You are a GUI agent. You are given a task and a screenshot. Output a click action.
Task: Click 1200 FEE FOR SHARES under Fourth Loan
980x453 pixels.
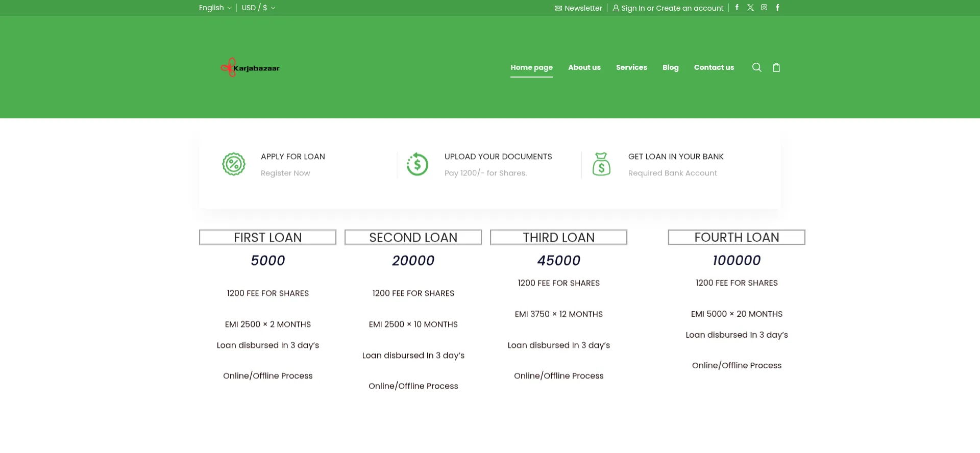pos(737,283)
